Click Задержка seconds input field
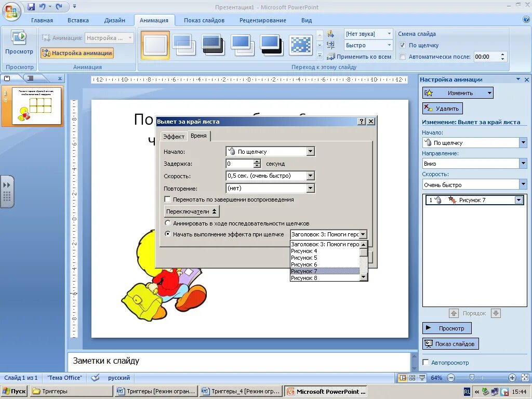 click(x=240, y=164)
